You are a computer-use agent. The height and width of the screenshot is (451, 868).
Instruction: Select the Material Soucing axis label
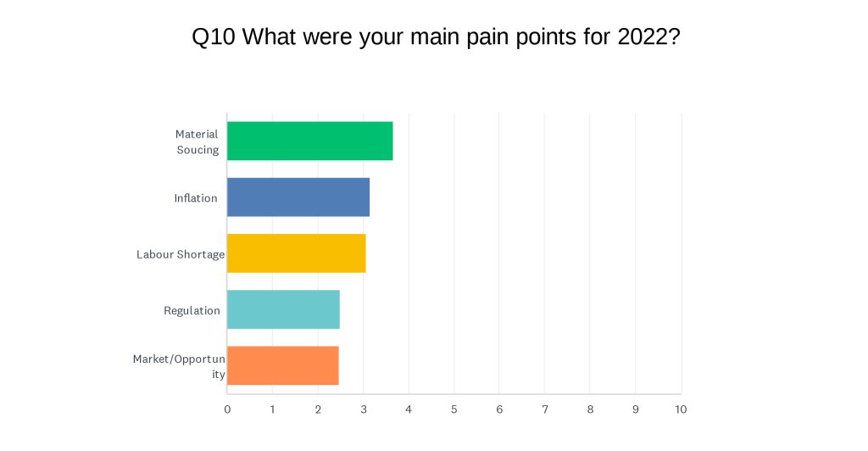point(197,142)
